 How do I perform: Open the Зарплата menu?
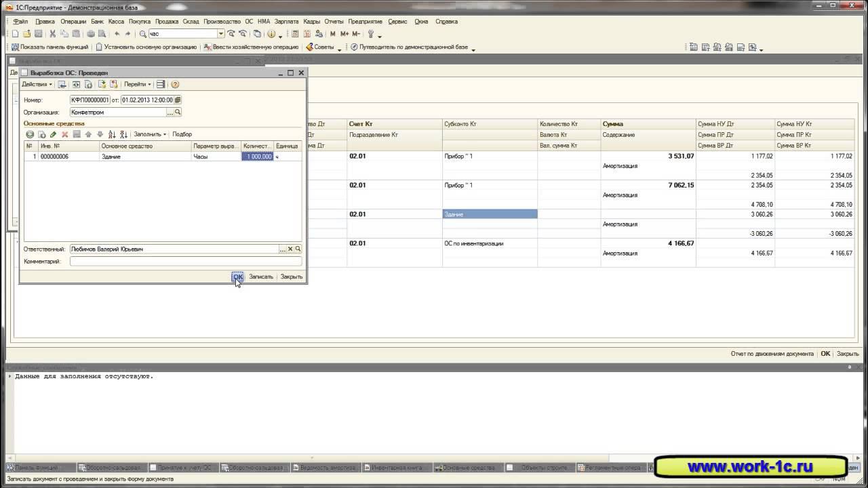click(x=287, y=21)
